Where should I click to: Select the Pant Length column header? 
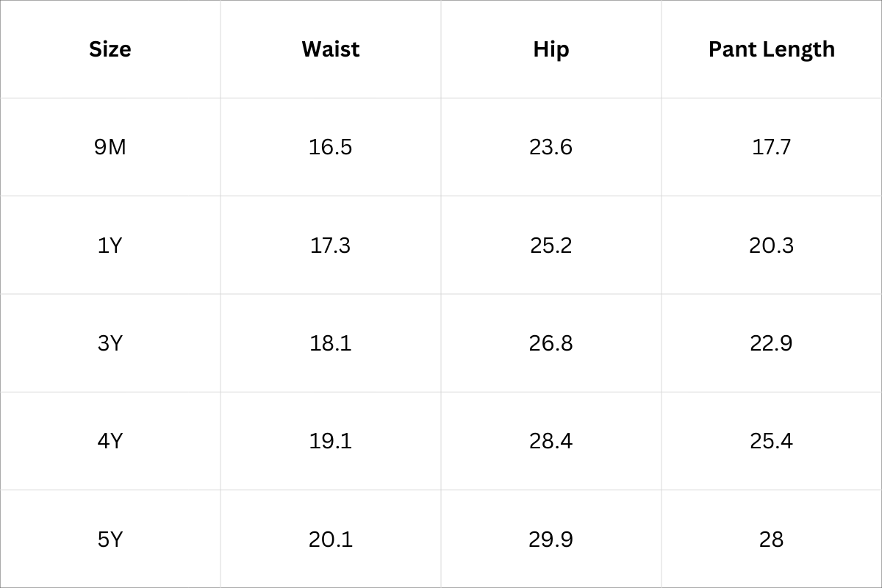(x=772, y=49)
